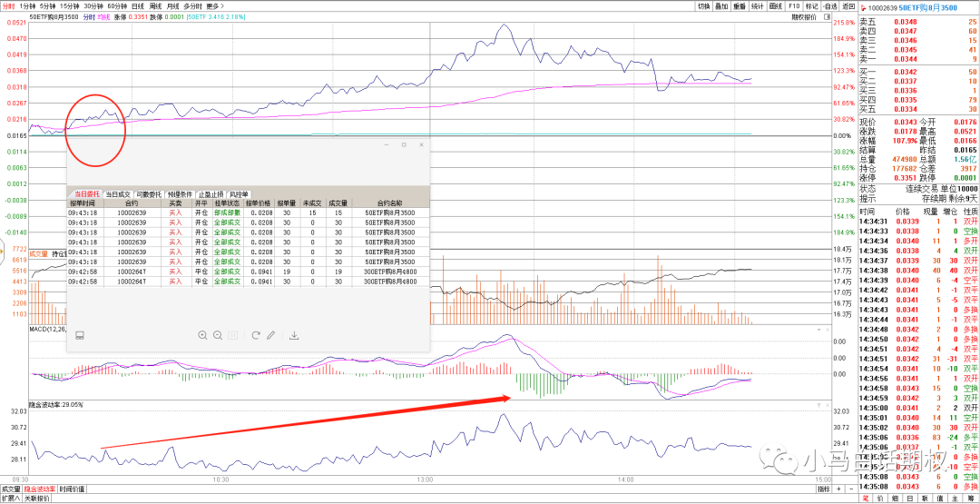
Task: Switch to the 日线 daily chart
Action: click(138, 5)
